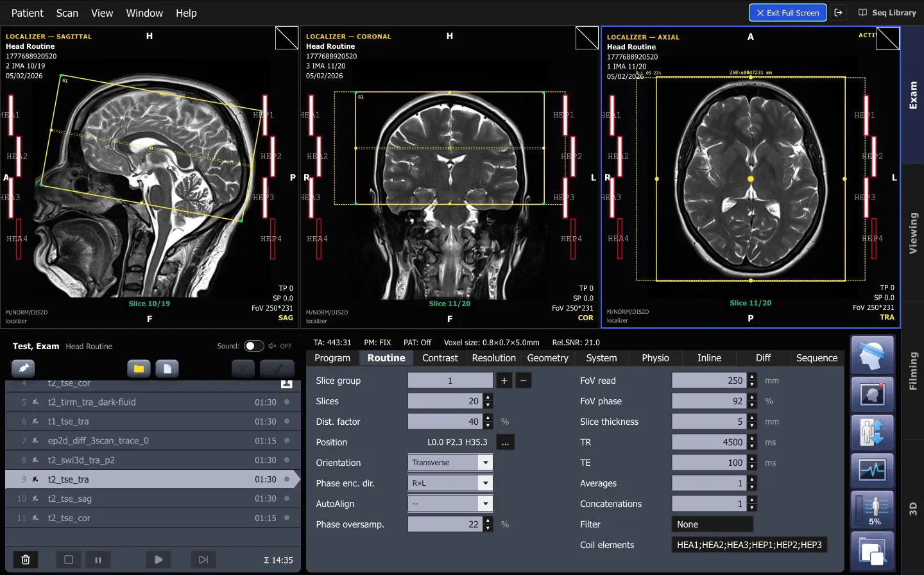Switch to the Contrast tab
Viewport: 924px width, 575px height.
tap(440, 358)
